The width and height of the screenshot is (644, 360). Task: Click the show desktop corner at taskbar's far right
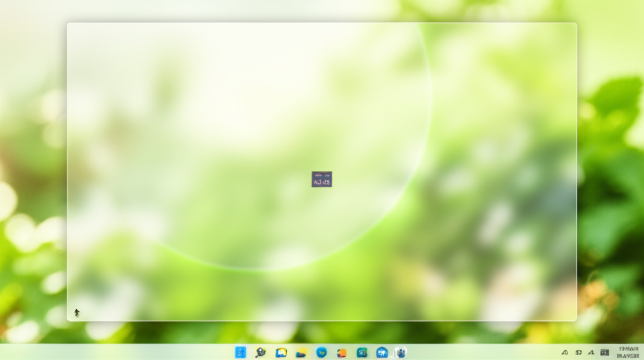[x=642, y=352]
